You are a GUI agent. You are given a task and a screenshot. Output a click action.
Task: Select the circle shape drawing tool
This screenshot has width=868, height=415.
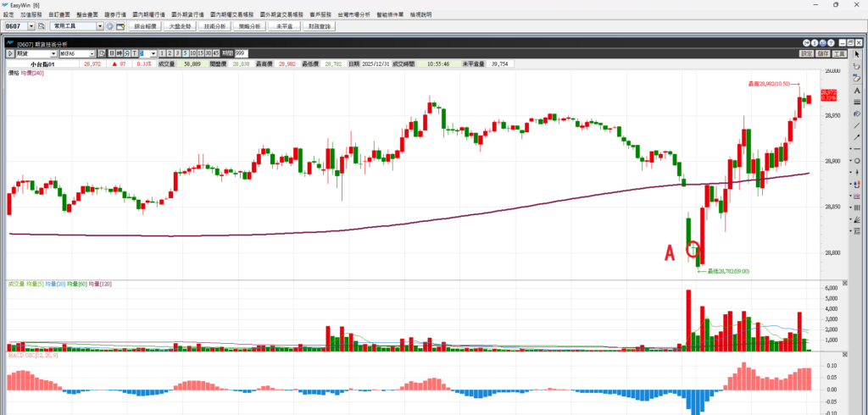(857, 161)
